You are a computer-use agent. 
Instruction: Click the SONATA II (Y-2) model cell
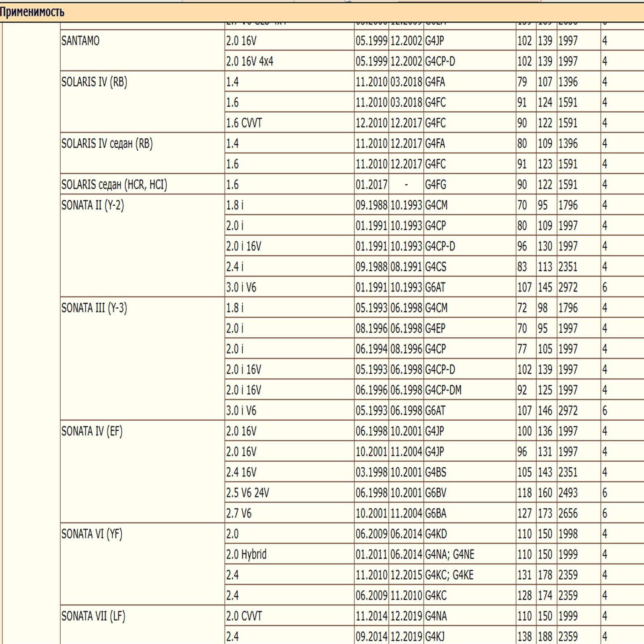coord(93,205)
